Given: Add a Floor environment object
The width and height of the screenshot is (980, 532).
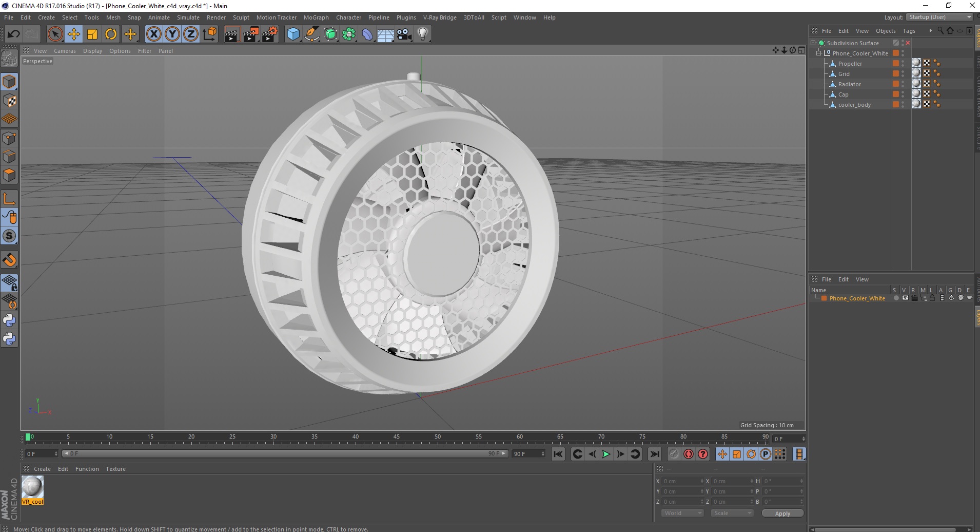Looking at the screenshot, I should (x=386, y=34).
